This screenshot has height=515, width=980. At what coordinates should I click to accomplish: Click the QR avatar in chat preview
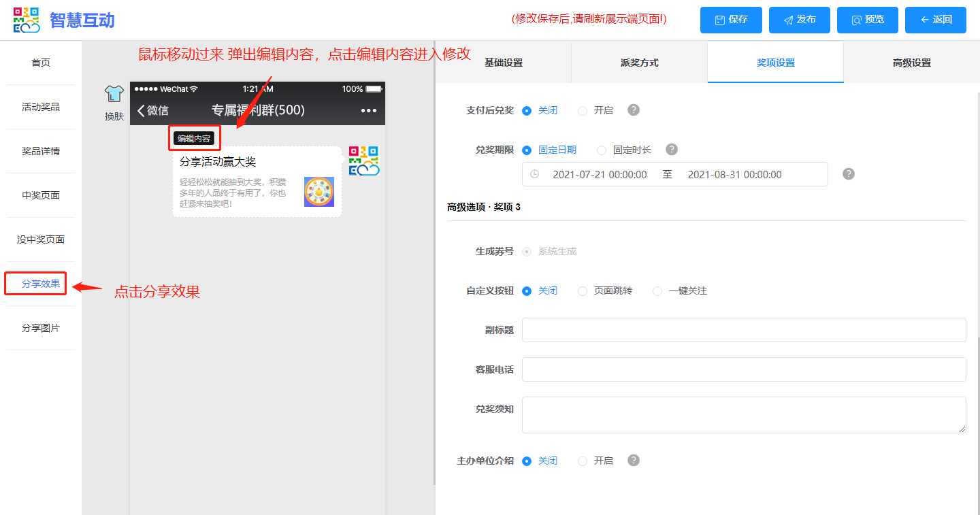click(x=363, y=161)
